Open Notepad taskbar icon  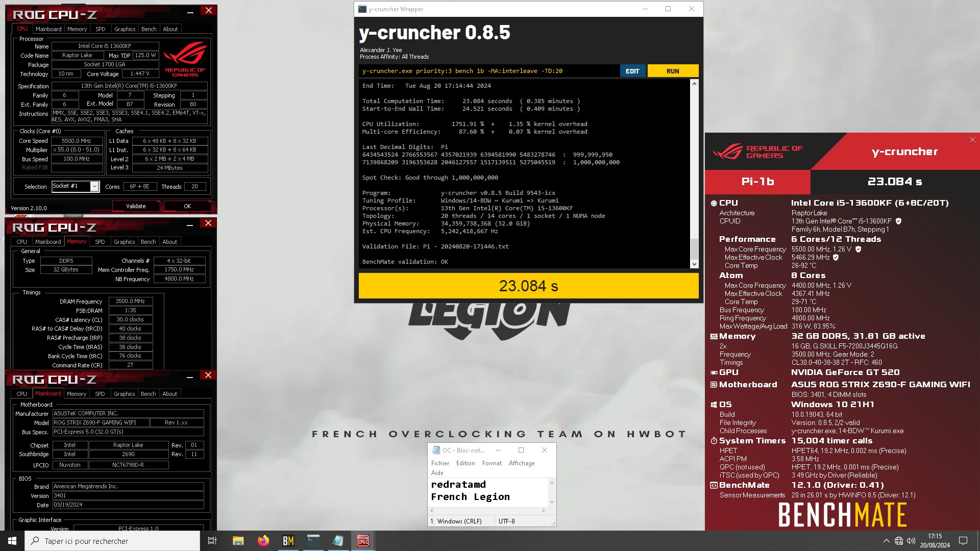tap(338, 541)
